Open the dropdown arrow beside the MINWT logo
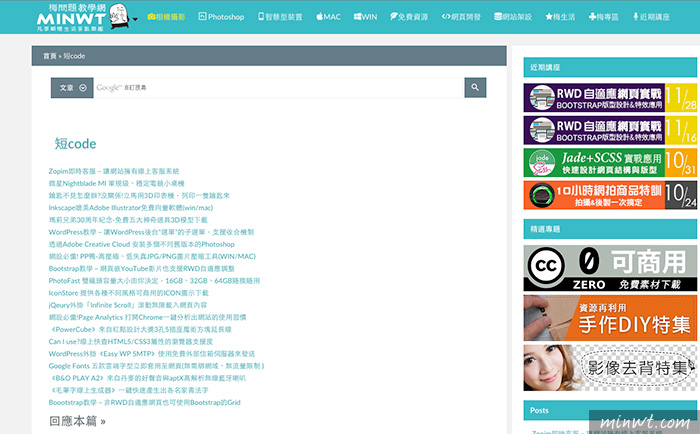Screen dimensions: 700x434 tap(135, 19)
